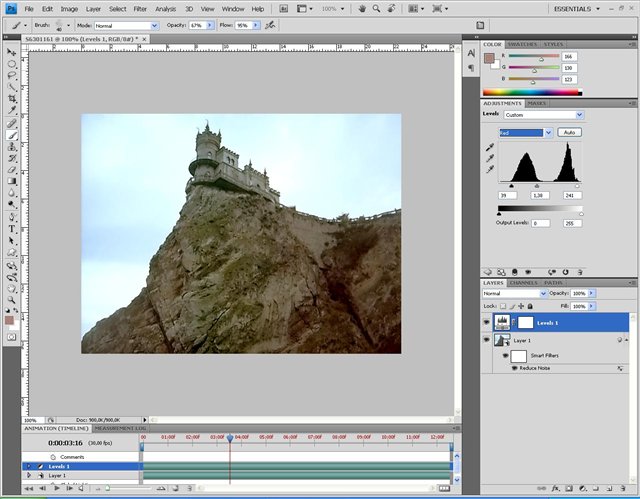Select the Healing Brush tool
Image resolution: width=640 pixels, height=499 pixels.
click(x=11, y=123)
